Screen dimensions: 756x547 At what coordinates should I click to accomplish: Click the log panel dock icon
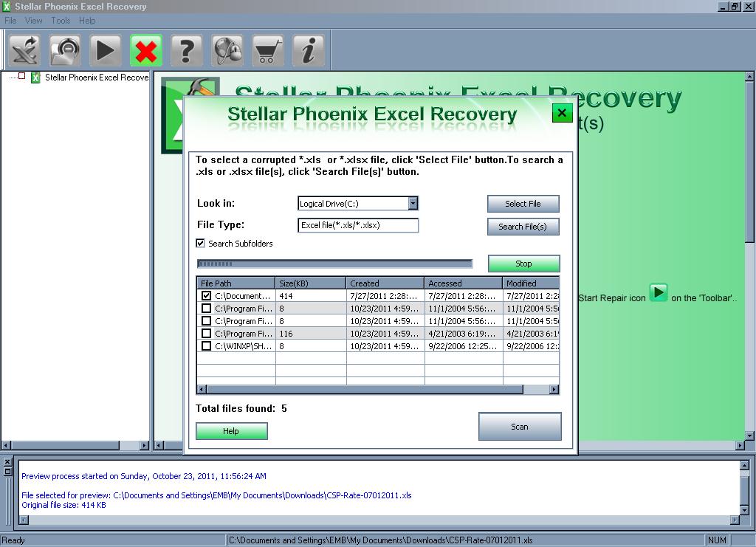[x=7, y=472]
